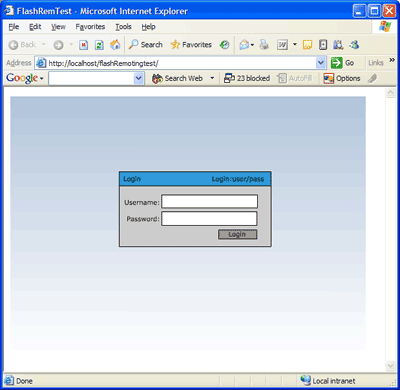Open Google toolbar Options
Viewport: 400px width, 390px height.
point(342,78)
